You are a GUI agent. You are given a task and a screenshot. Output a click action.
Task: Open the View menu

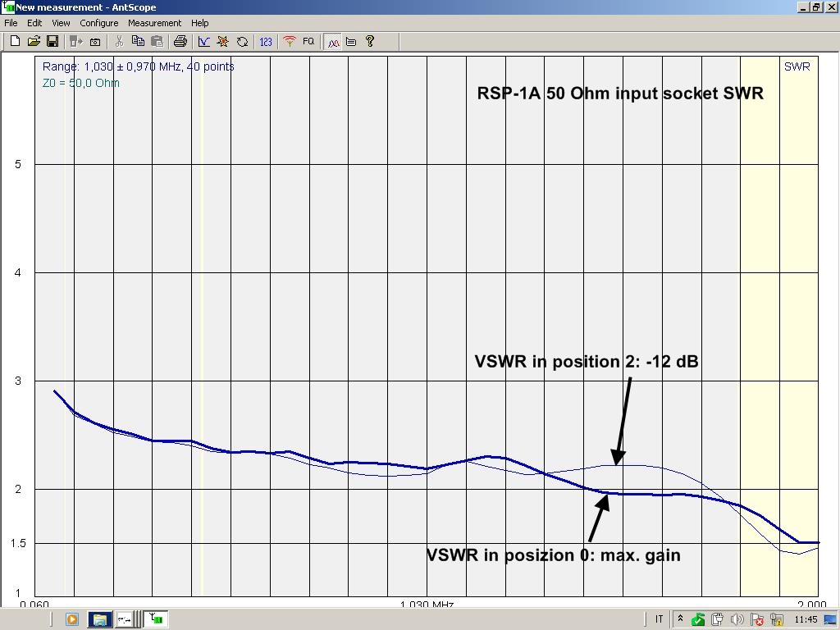click(61, 23)
